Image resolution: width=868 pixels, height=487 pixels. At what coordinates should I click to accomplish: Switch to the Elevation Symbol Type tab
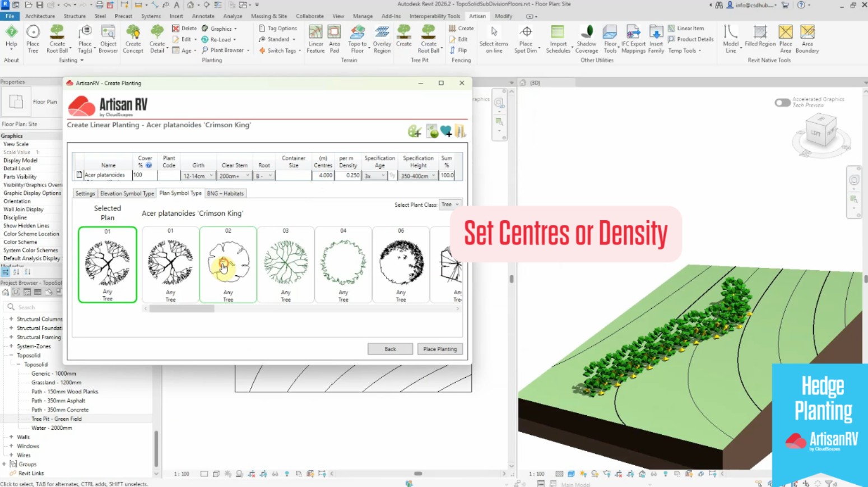coord(127,193)
